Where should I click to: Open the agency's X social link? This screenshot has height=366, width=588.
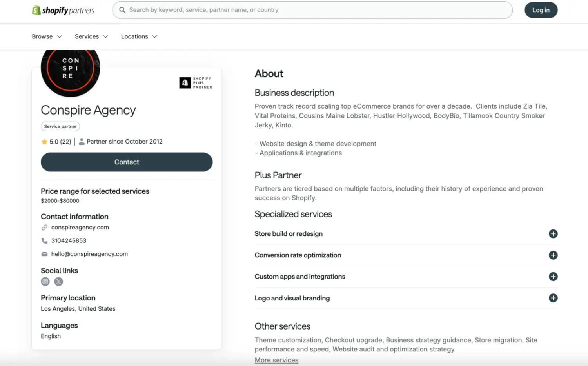[x=58, y=281]
